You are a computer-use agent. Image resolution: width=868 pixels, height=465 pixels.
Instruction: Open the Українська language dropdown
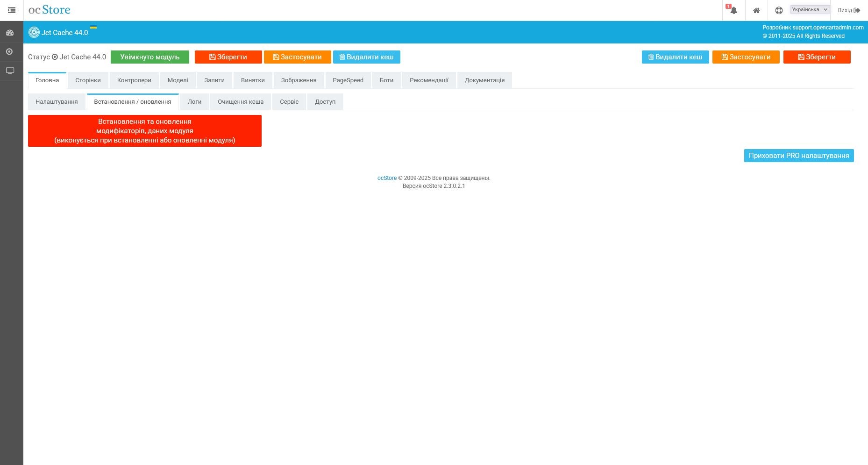809,9
